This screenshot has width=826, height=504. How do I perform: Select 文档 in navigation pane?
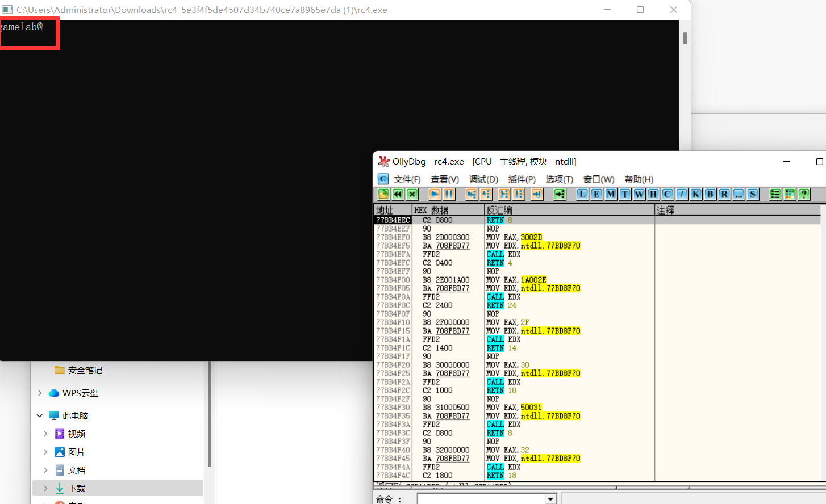coord(70,470)
